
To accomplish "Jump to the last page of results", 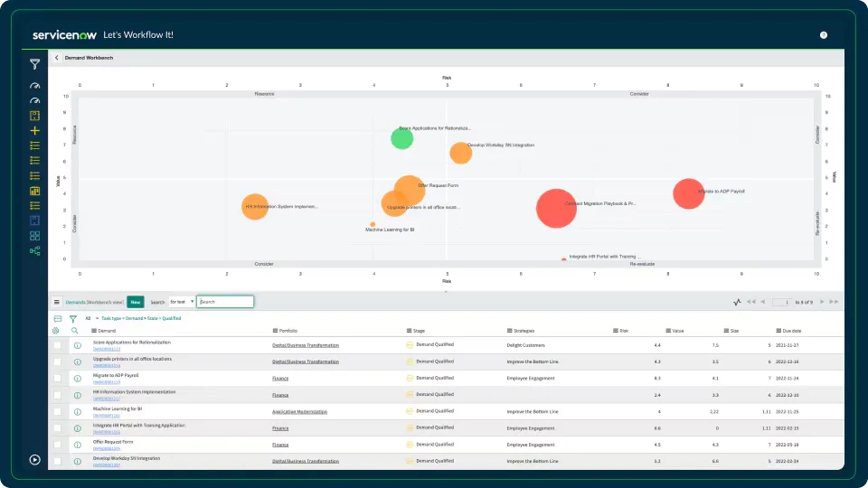I will tap(834, 302).
